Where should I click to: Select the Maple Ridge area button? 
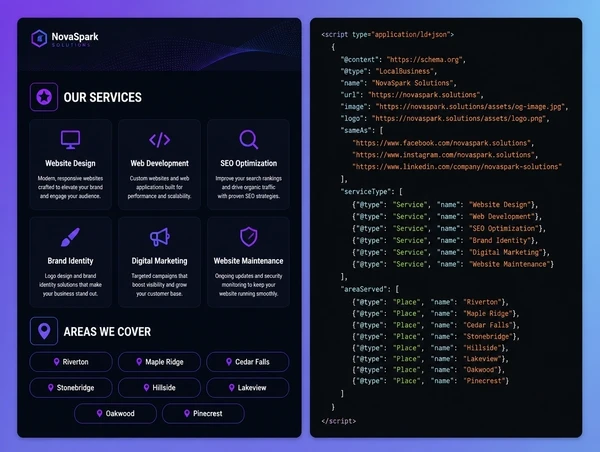click(160, 362)
